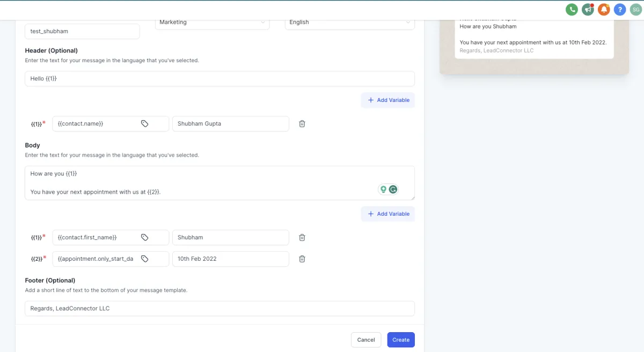Image resolution: width=644 pixels, height=352 pixels.
Task: Cancel the template creation
Action: (x=366, y=340)
